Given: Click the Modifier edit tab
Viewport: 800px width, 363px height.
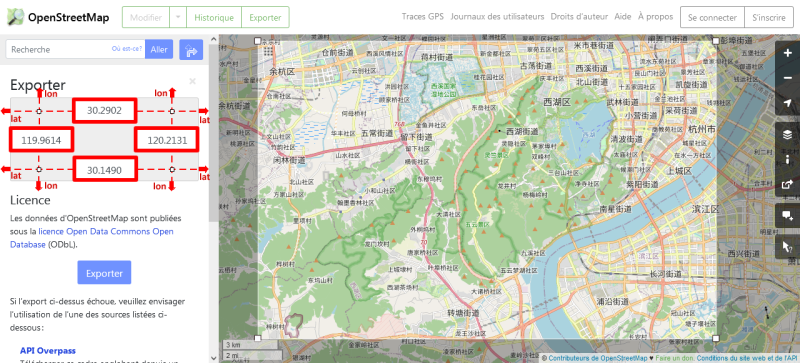Looking at the screenshot, I should click(x=146, y=17).
